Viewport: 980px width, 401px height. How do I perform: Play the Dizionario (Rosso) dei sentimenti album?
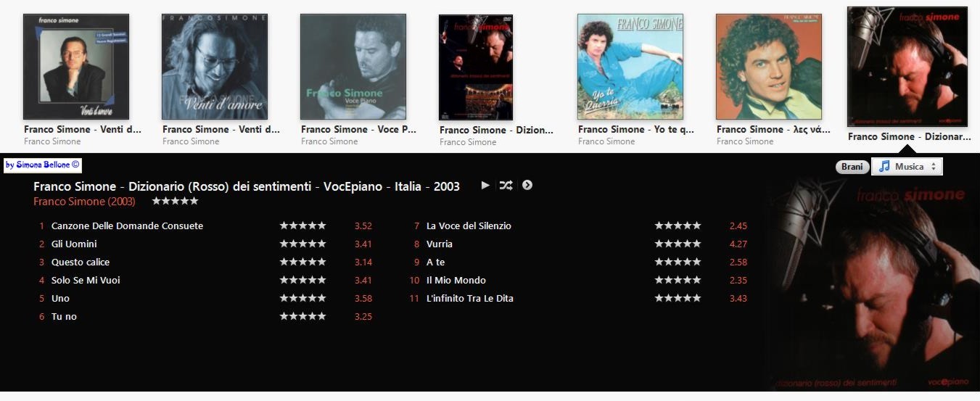click(x=485, y=186)
